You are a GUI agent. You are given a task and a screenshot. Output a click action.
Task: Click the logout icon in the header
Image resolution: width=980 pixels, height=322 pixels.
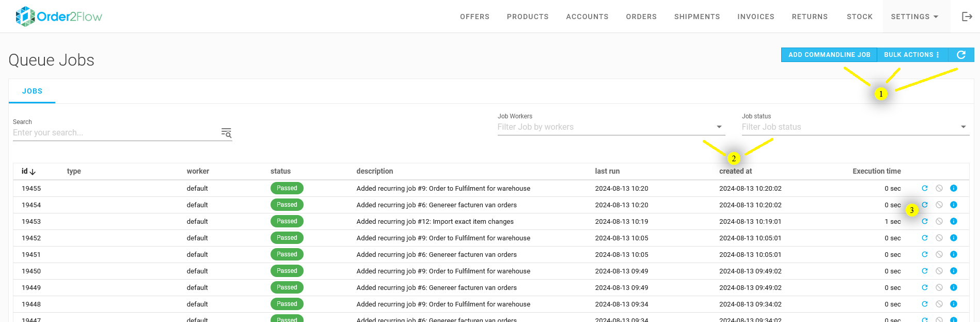967,17
